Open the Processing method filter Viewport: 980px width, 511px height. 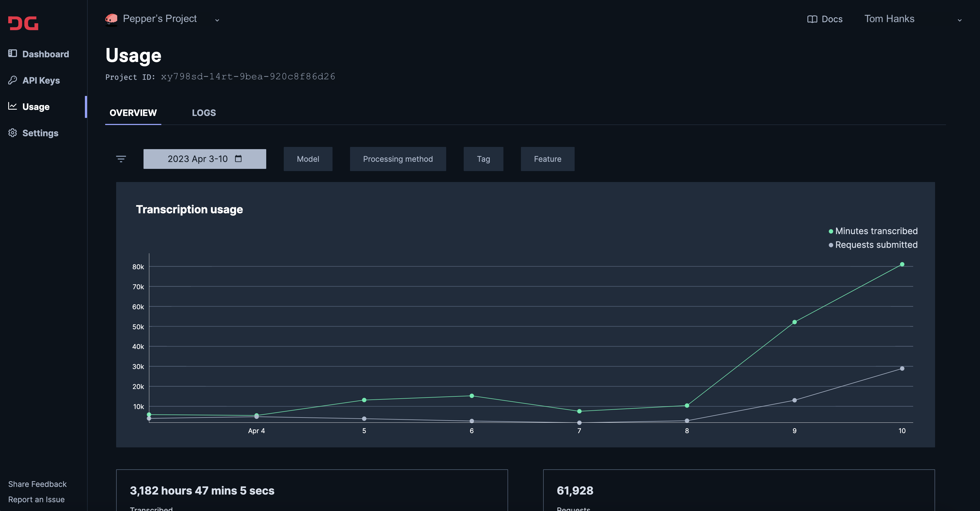397,159
